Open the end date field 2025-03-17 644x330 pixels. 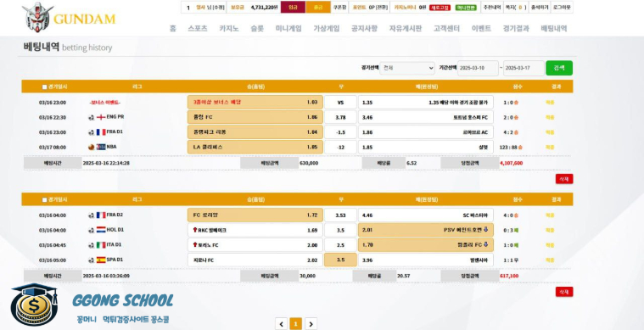pyautogui.click(x=524, y=68)
